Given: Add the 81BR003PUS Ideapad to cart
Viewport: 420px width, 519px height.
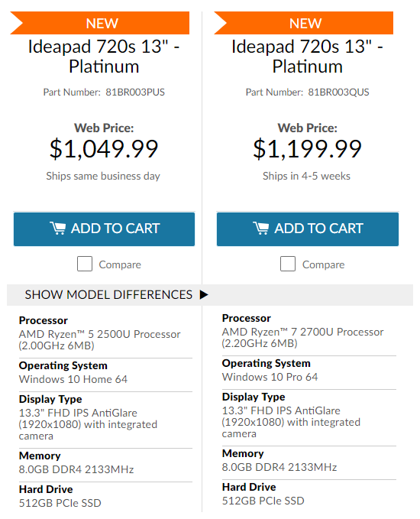Looking at the screenshot, I should (x=104, y=229).
